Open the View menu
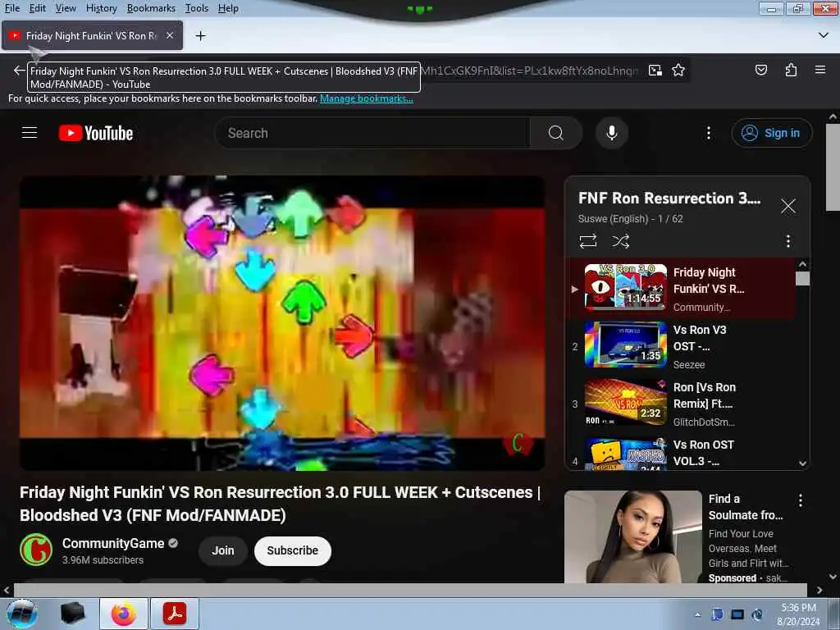Viewport: 840px width, 630px height. tap(66, 8)
